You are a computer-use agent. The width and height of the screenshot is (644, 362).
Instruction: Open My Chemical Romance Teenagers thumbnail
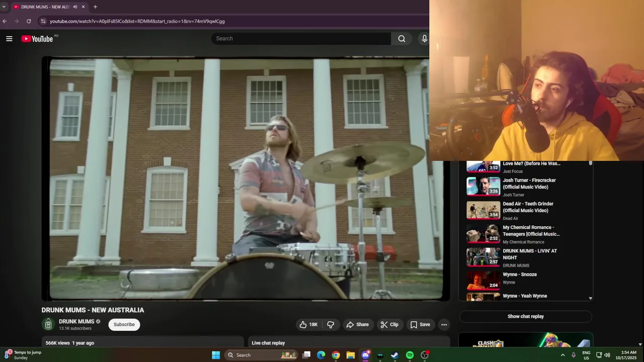[483, 234]
